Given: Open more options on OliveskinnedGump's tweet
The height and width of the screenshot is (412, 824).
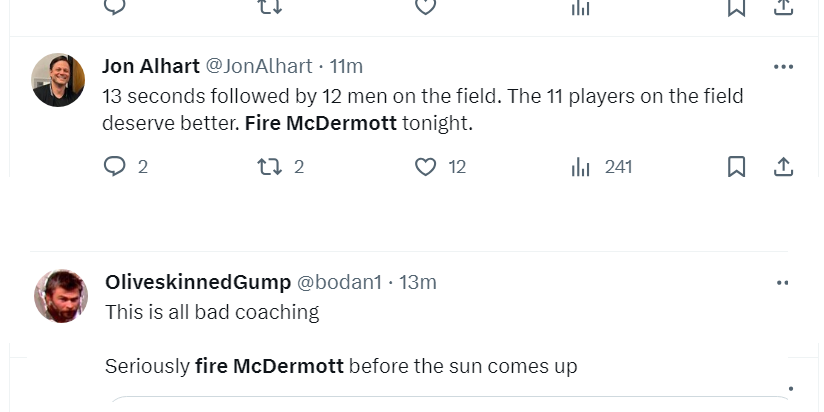Looking at the screenshot, I should (784, 283).
